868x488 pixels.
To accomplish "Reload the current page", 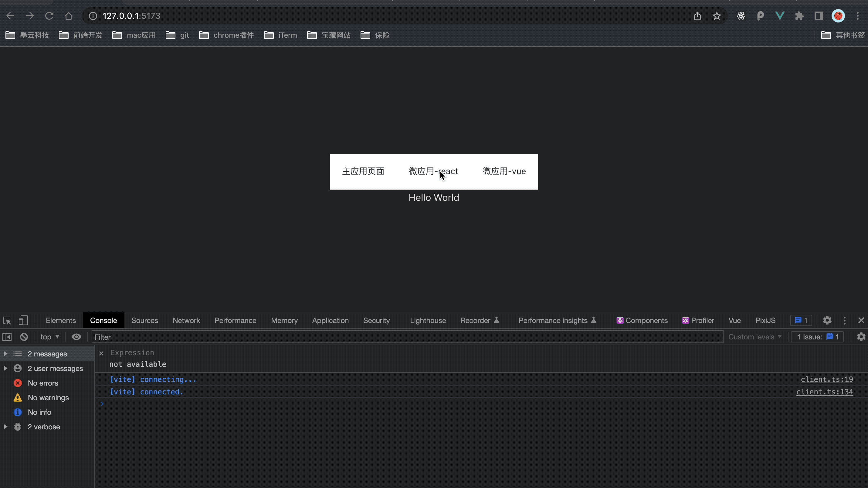I will [x=49, y=15].
